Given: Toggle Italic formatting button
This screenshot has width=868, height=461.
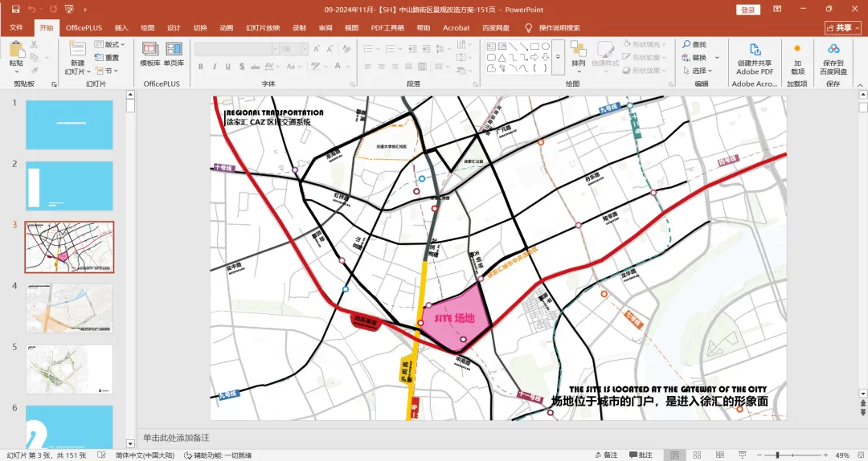Looking at the screenshot, I should pos(215,67).
